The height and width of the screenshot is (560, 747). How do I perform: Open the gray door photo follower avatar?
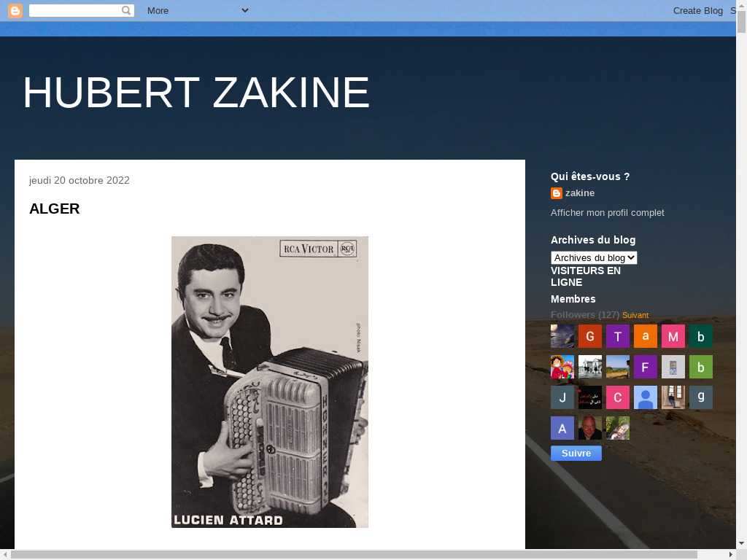(673, 367)
